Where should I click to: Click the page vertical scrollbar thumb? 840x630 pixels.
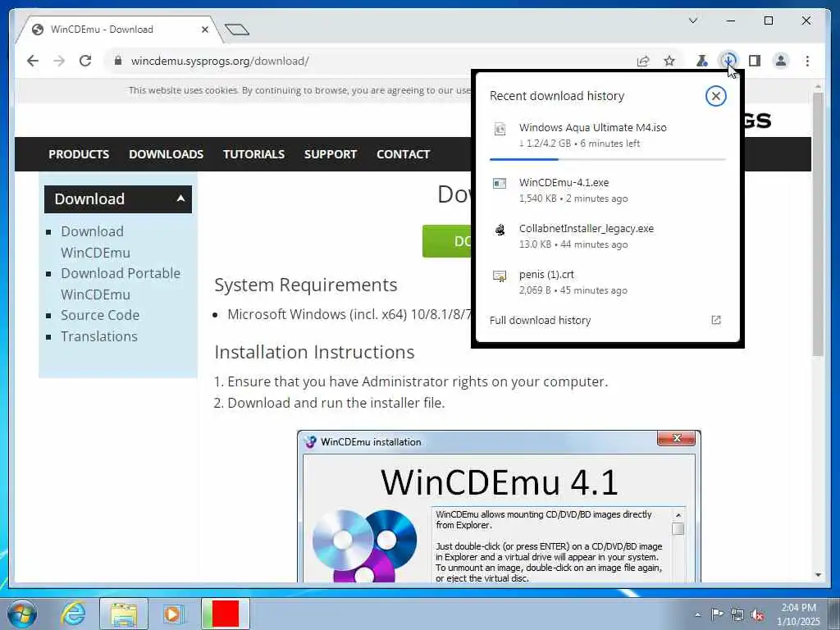818,225
